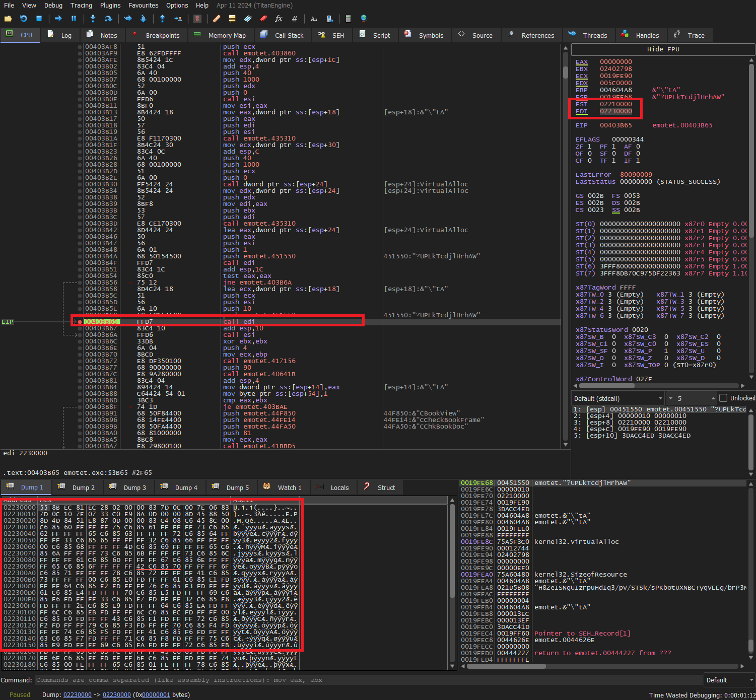Image resolution: width=756 pixels, height=700 pixels.
Task: Switch to the Handles tab
Action: tap(641, 35)
